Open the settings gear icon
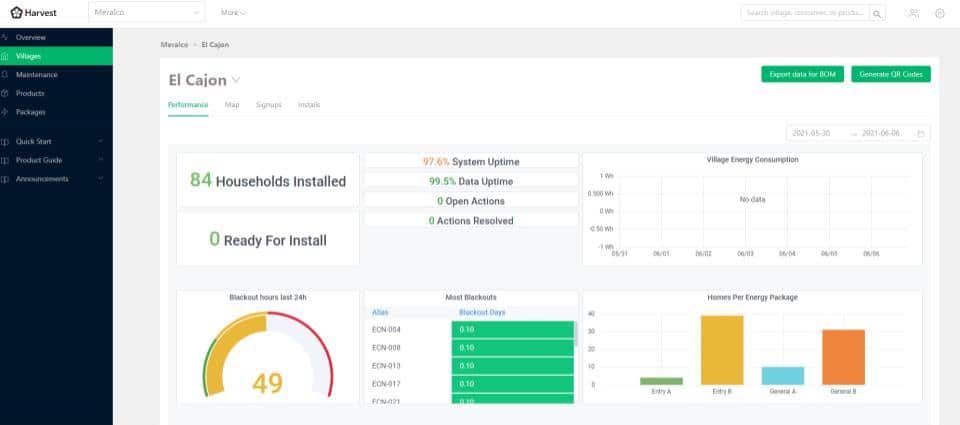960x425 pixels. [939, 14]
